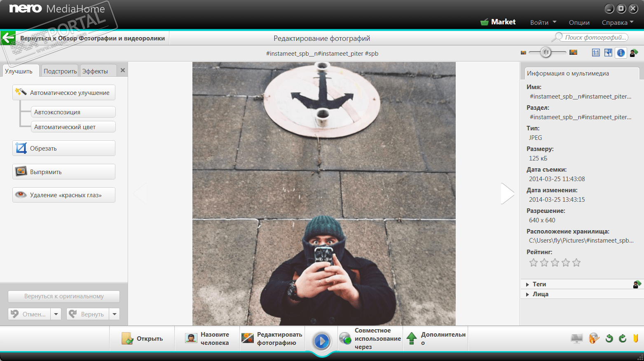Open the Справка dropdown menu
The image size is (644, 361).
(618, 22)
